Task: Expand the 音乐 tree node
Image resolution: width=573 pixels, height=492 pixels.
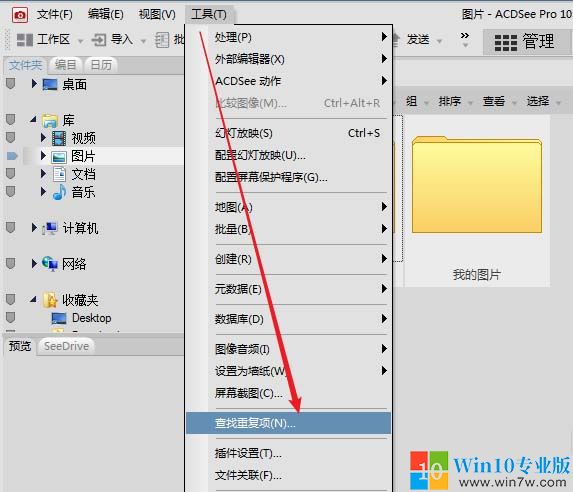Action: [43, 191]
